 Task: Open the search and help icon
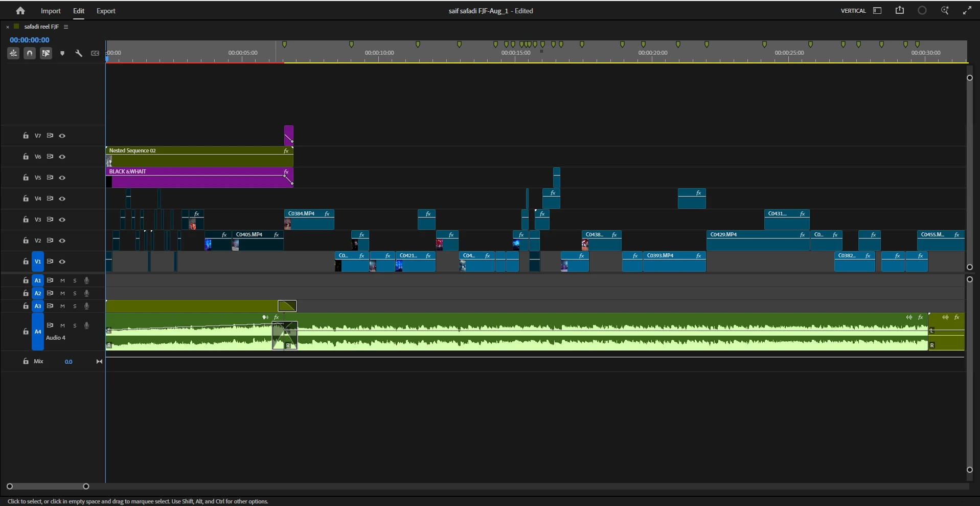[x=945, y=10]
